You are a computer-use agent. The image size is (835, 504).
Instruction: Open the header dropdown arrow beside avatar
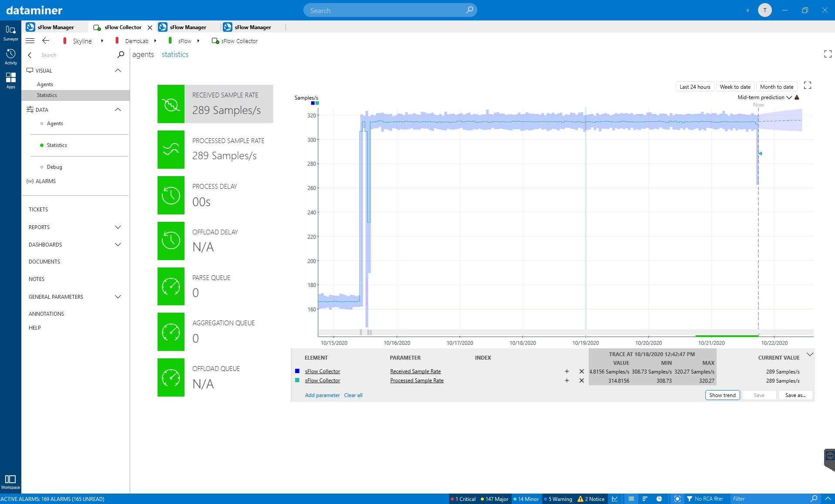click(x=748, y=10)
